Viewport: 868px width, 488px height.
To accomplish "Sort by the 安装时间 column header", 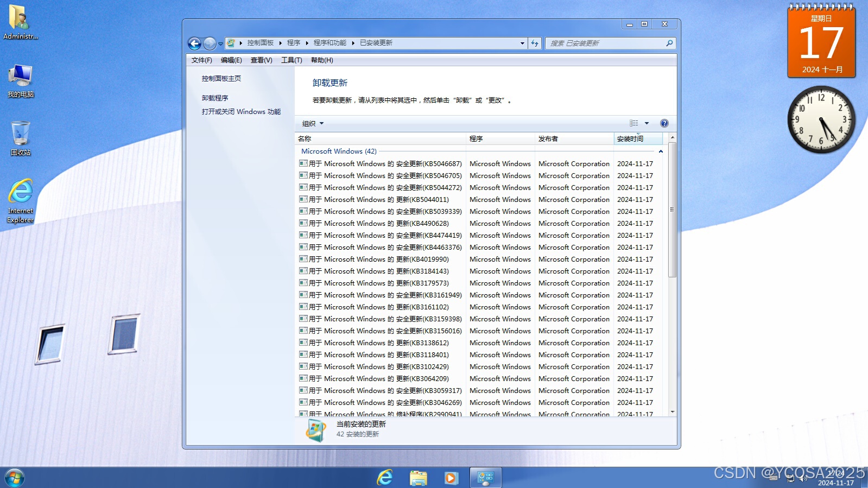I will [x=638, y=139].
